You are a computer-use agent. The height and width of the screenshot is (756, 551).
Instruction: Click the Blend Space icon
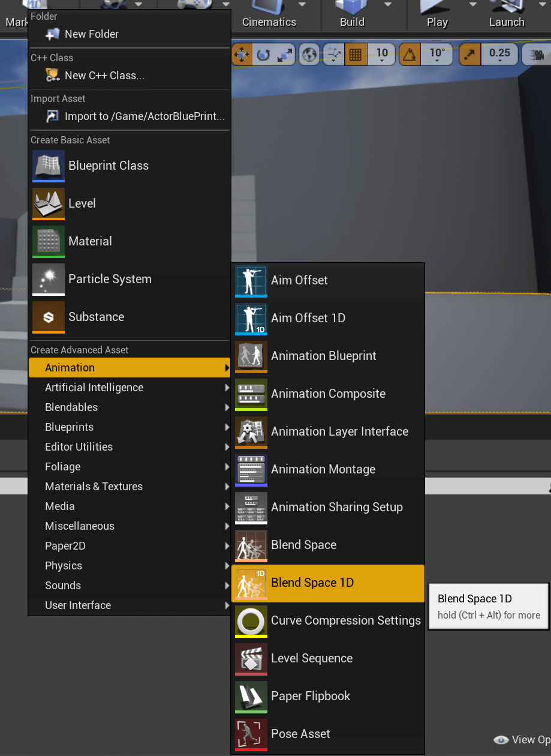[x=251, y=545]
